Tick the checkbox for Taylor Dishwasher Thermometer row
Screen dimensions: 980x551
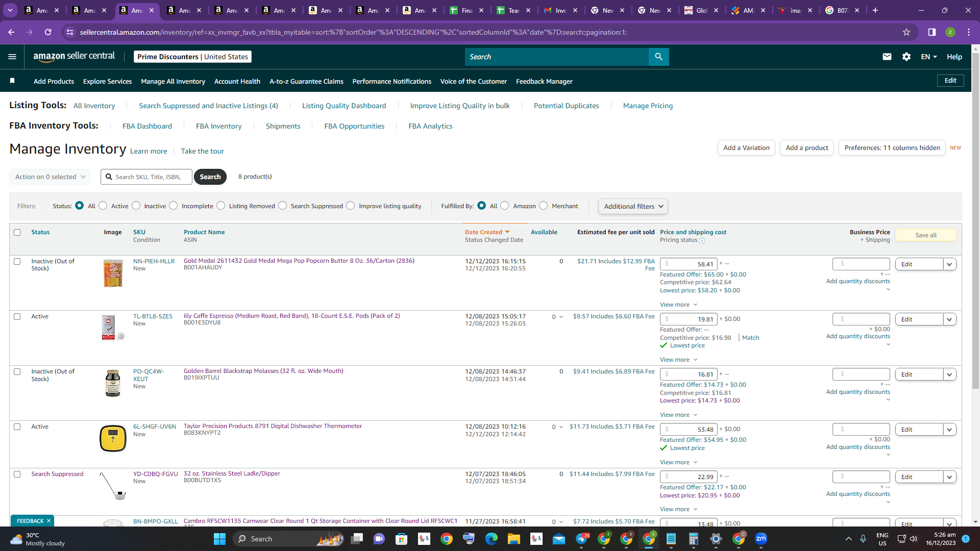point(17,427)
